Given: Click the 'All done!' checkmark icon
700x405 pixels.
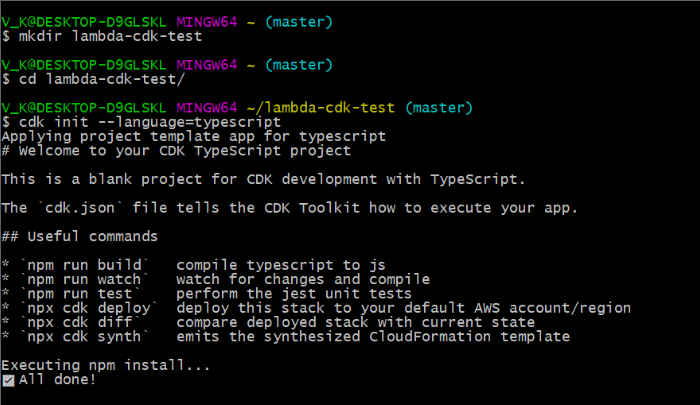Looking at the screenshot, I should [8, 380].
